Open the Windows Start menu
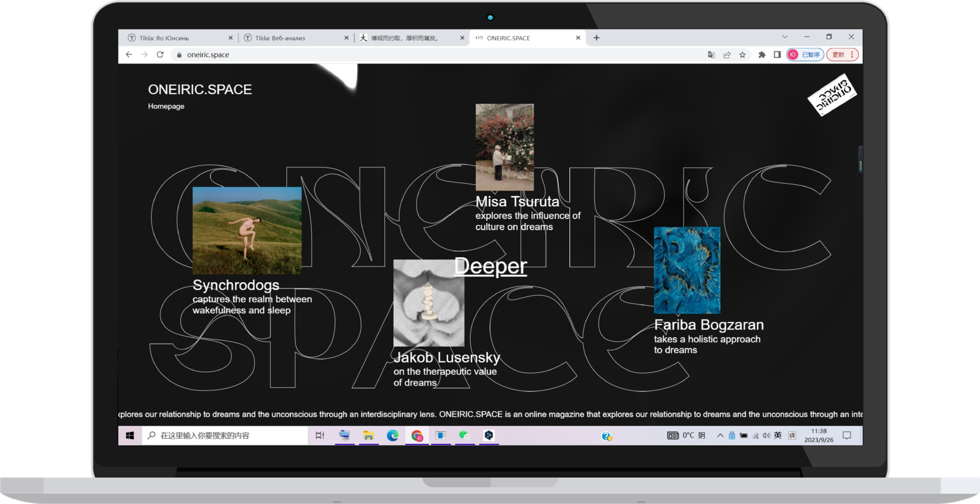The image size is (980, 504). (x=130, y=436)
